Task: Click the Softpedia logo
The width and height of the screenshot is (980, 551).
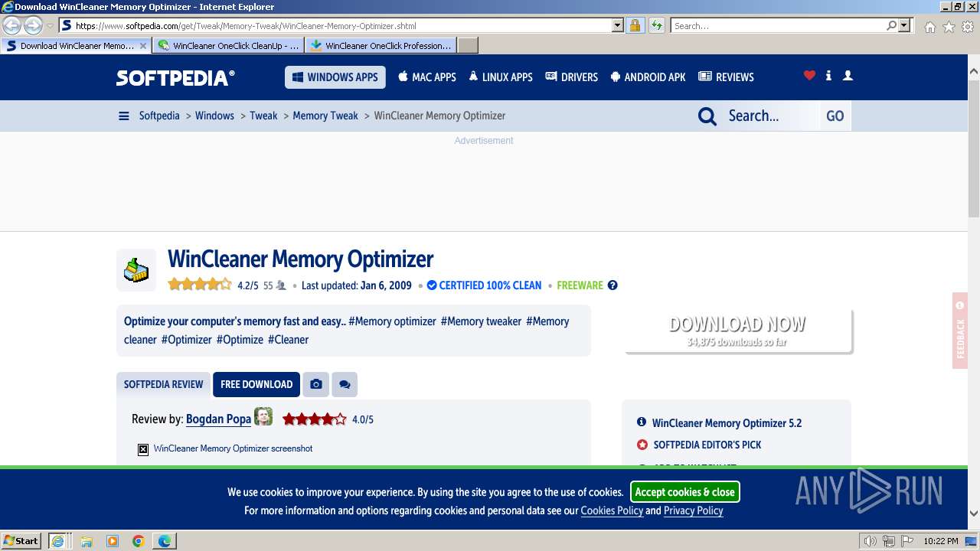Action: click(175, 77)
